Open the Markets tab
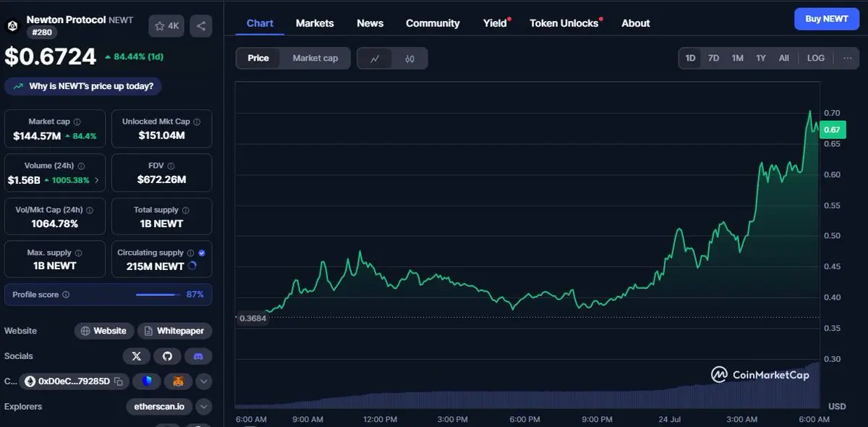868x427 pixels. [x=315, y=23]
